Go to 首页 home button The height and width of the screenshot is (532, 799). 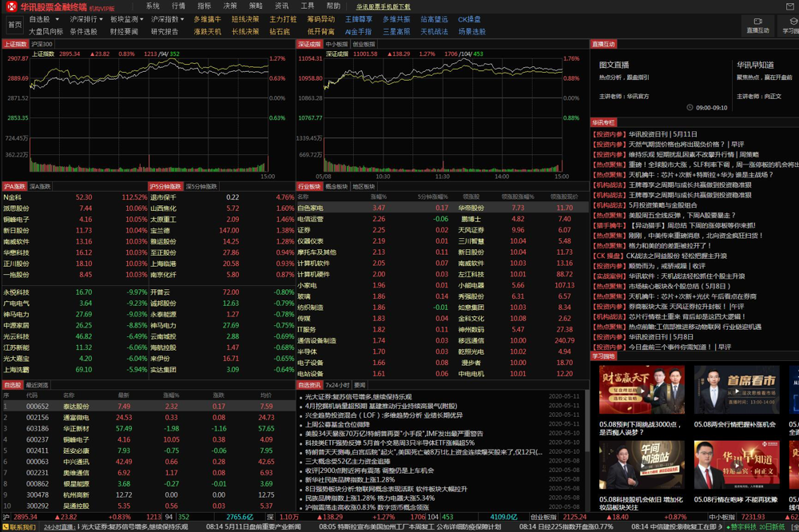[14, 25]
